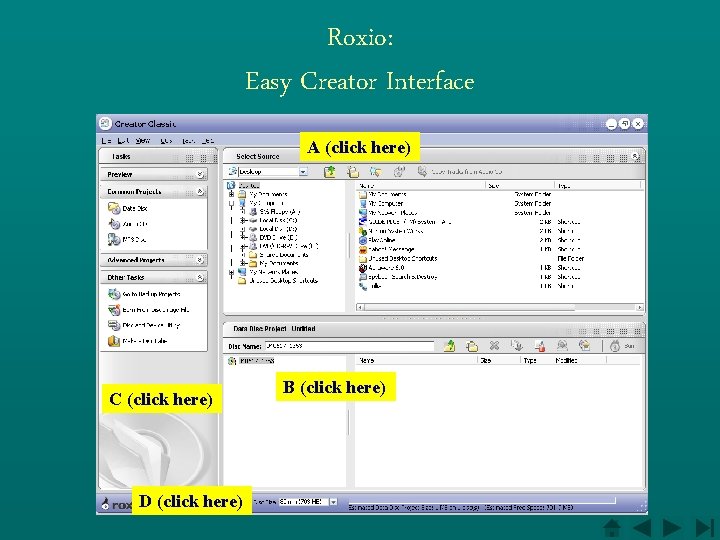Open the Audio CD project icon
This screenshot has height=540, width=720.
114,224
